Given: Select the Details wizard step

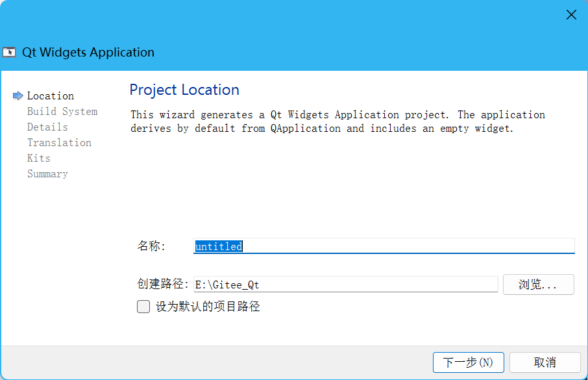Looking at the screenshot, I should (47, 127).
